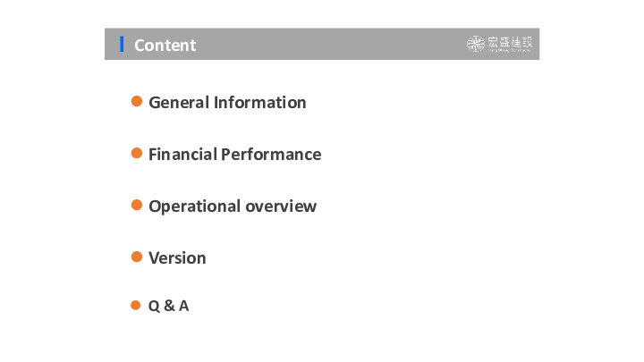Click the Content slide title

click(x=165, y=45)
